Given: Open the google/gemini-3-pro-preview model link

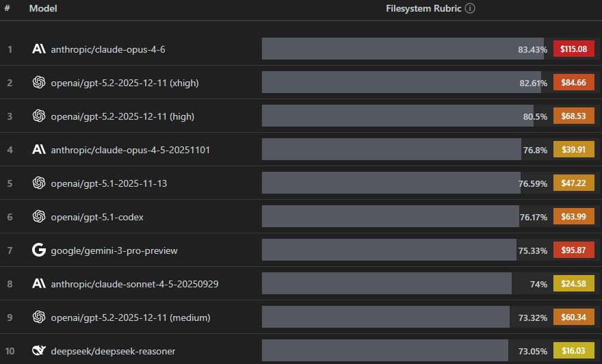Looking at the screenshot, I should 114,250.
